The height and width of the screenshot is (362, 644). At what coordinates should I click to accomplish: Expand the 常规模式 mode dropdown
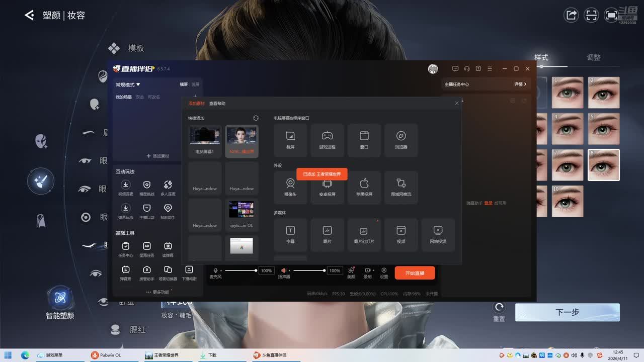[128, 84]
